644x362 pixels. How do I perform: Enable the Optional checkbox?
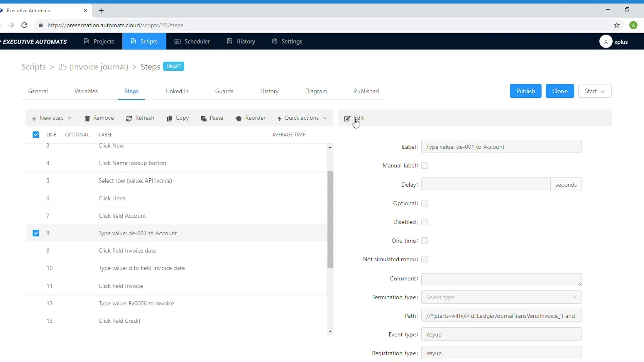(424, 203)
